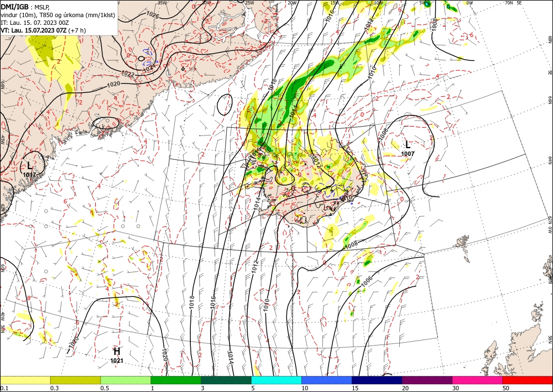Click the 'L' symbol above 1007
The width and height of the screenshot is (553, 392).
408,144
